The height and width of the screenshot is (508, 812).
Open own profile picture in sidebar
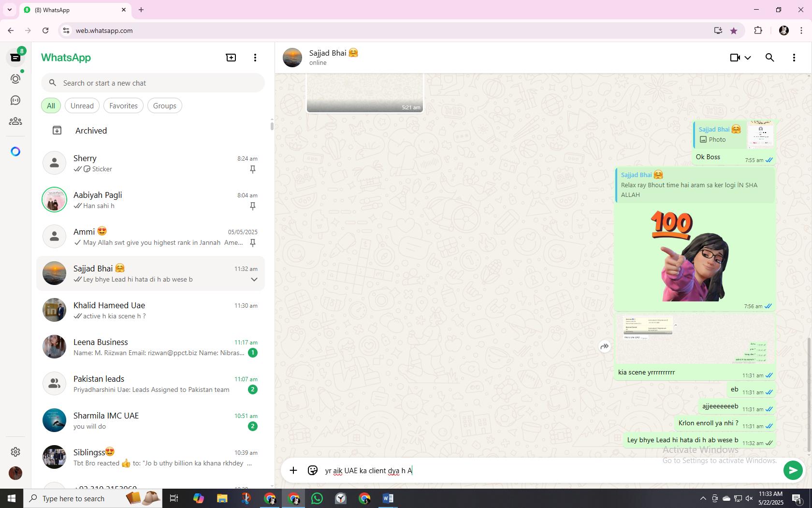tap(15, 473)
